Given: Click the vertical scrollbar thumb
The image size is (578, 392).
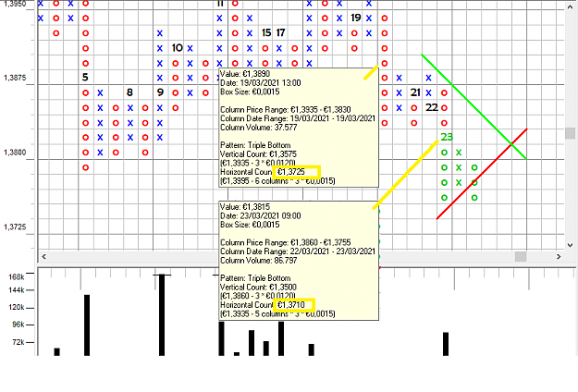Looking at the screenshot, I should (x=571, y=133).
